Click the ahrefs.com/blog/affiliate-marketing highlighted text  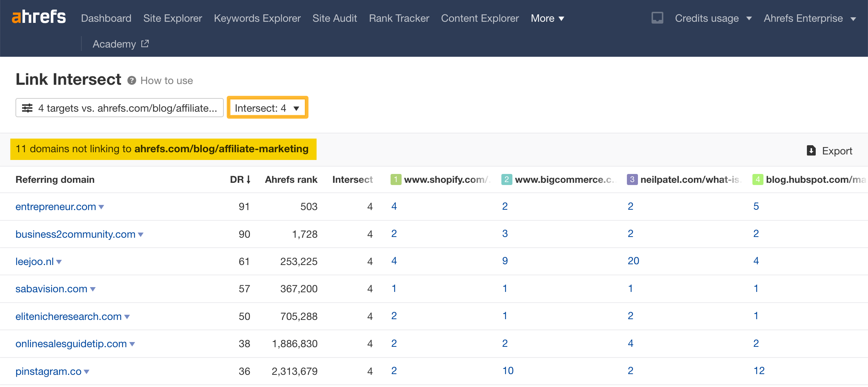click(222, 149)
